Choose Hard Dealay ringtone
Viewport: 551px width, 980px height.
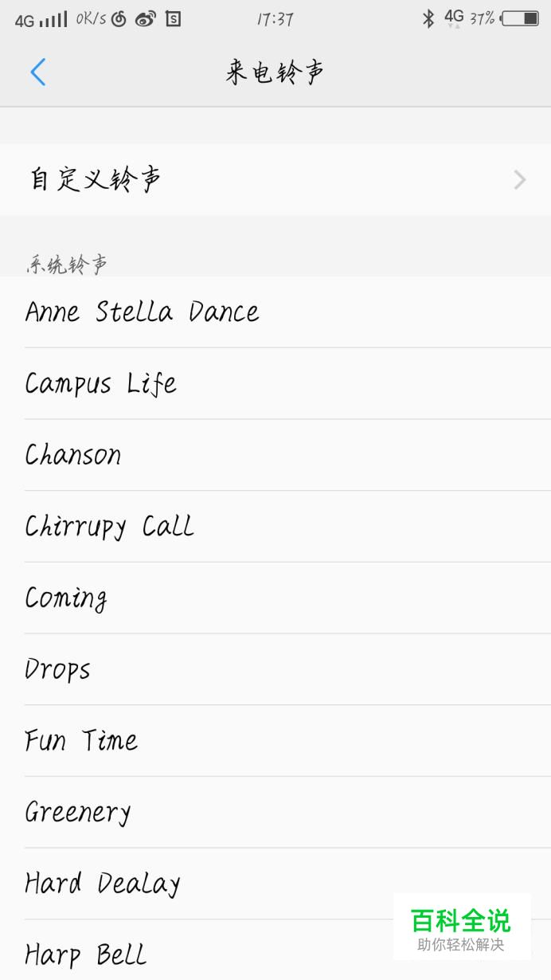(x=103, y=884)
